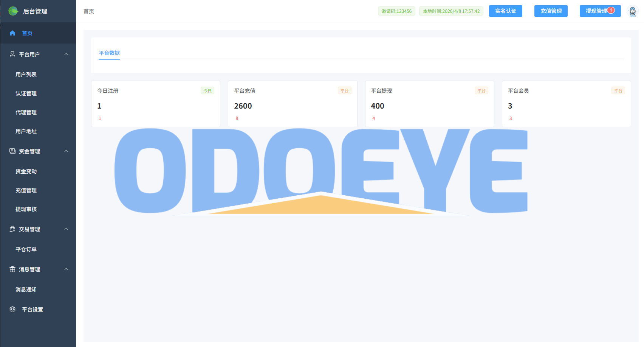Open 用户地址 menu item
The height and width of the screenshot is (347, 644).
[38, 131]
